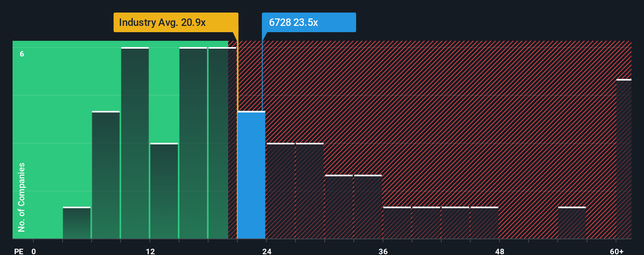Image resolution: width=644 pixels, height=255 pixels.
Task: Click the 6728 23.5x blue label
Action: [309, 22]
